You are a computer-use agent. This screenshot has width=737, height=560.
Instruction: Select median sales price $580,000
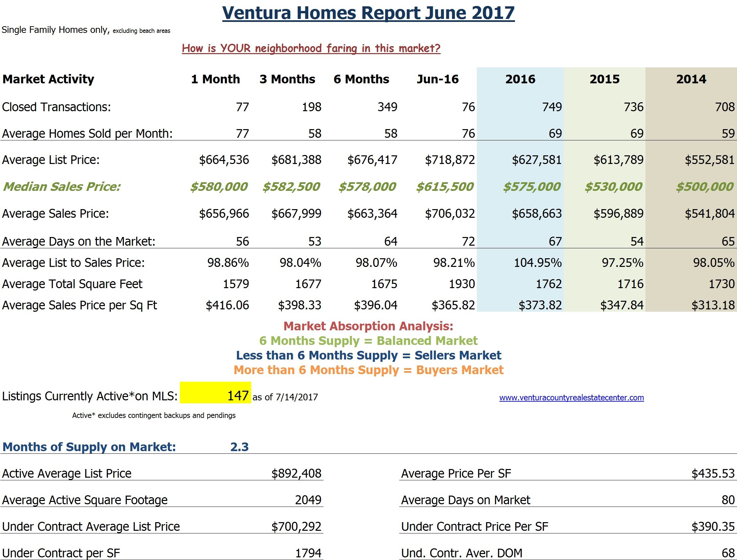pos(219,187)
